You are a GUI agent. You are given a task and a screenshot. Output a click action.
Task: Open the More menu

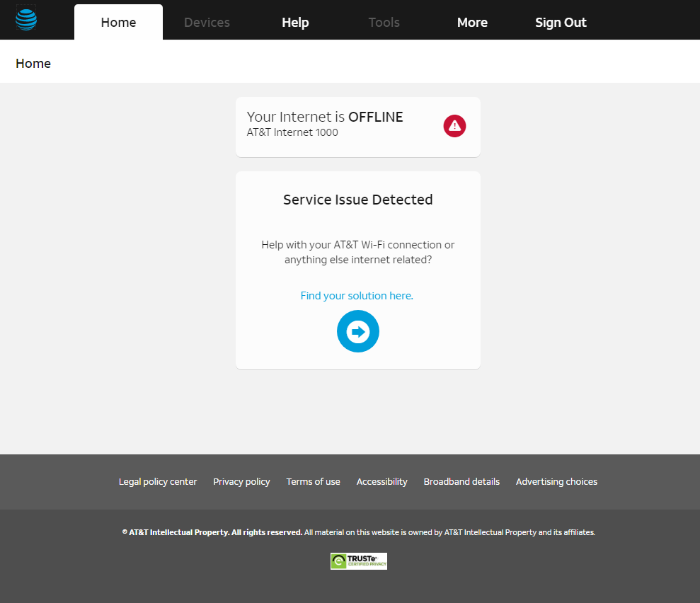(472, 23)
